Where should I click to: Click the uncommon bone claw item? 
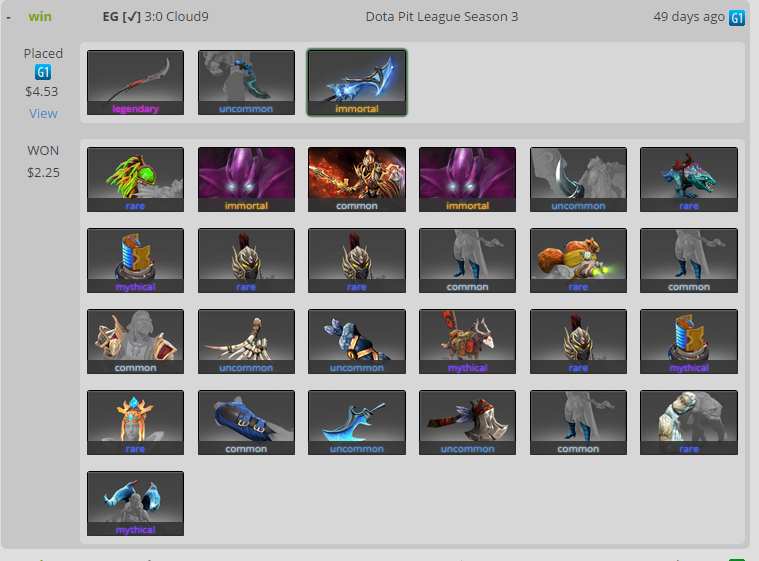click(x=246, y=342)
